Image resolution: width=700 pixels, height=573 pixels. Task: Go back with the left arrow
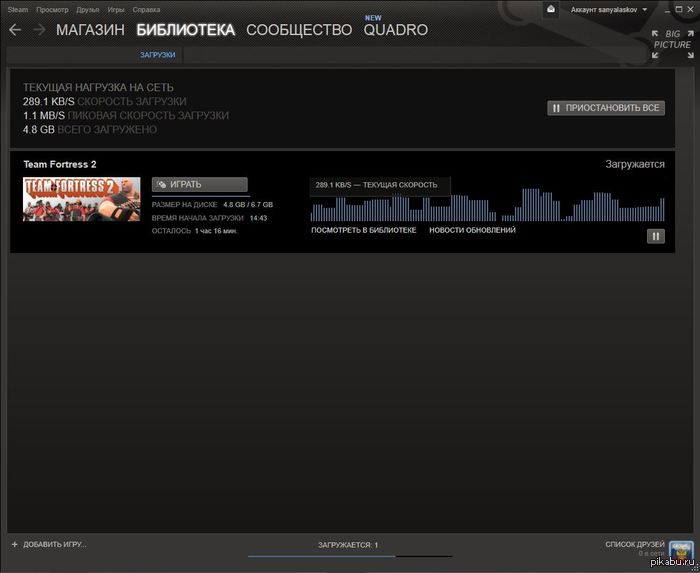(15, 30)
